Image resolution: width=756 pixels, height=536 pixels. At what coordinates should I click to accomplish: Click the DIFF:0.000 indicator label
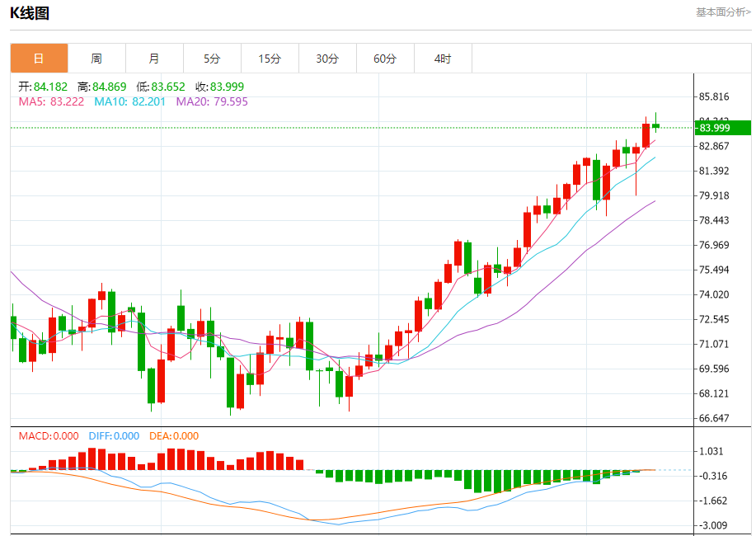(x=114, y=436)
